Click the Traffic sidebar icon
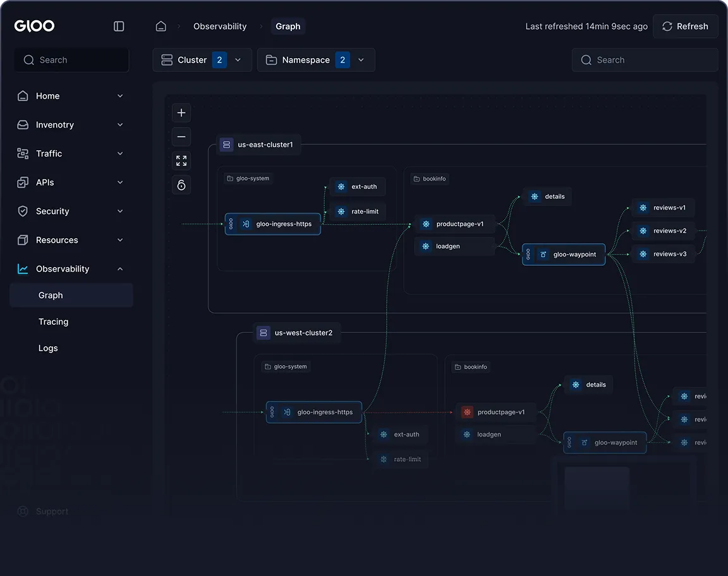The image size is (728, 576). [x=23, y=153]
